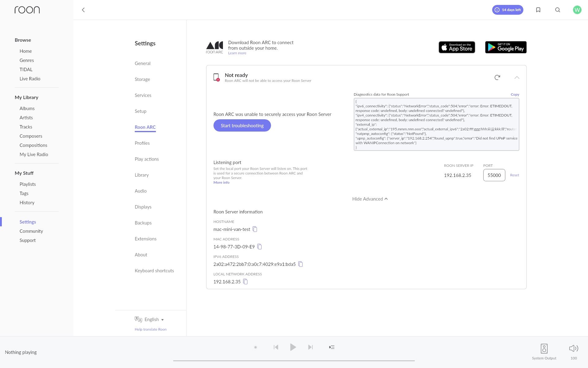The height and width of the screenshot is (368, 588).
Task: Open Play actions settings
Action: point(147,159)
